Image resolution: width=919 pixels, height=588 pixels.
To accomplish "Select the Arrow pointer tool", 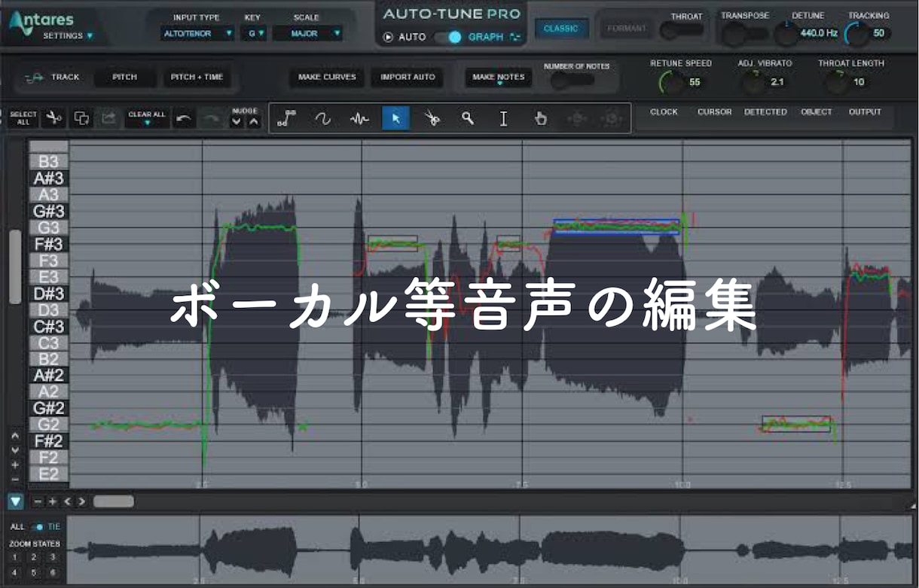I will pos(395,118).
